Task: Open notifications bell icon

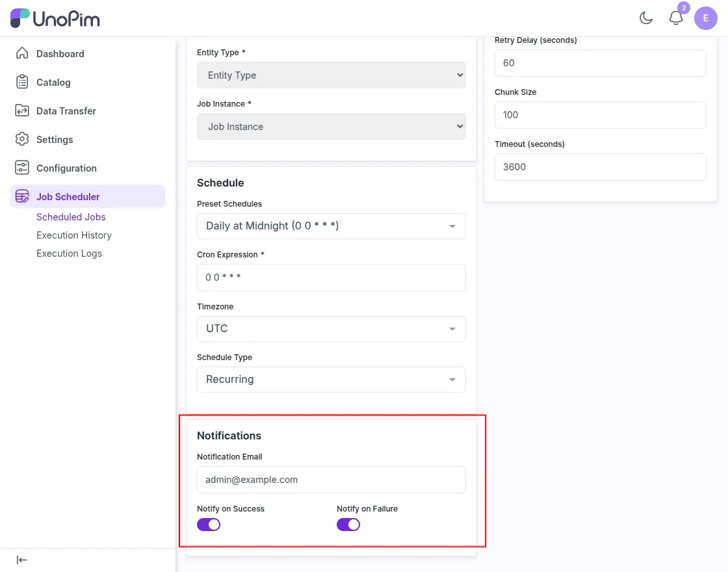Action: [x=675, y=18]
